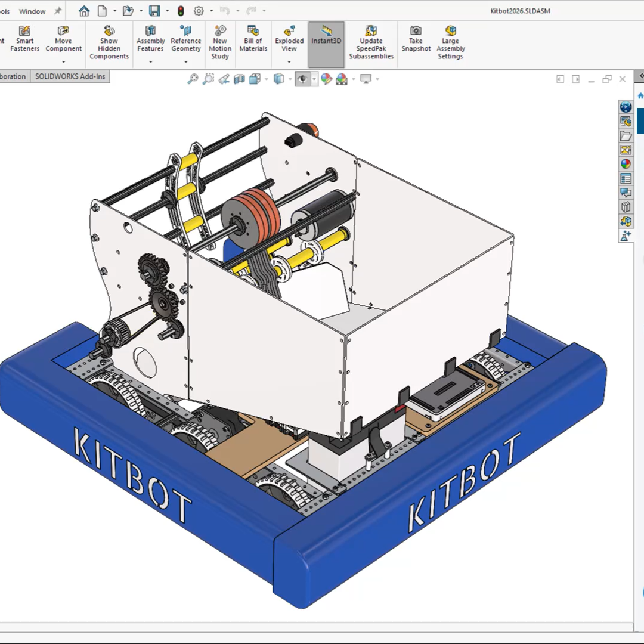Open View Settings monitor icon

[x=366, y=79]
